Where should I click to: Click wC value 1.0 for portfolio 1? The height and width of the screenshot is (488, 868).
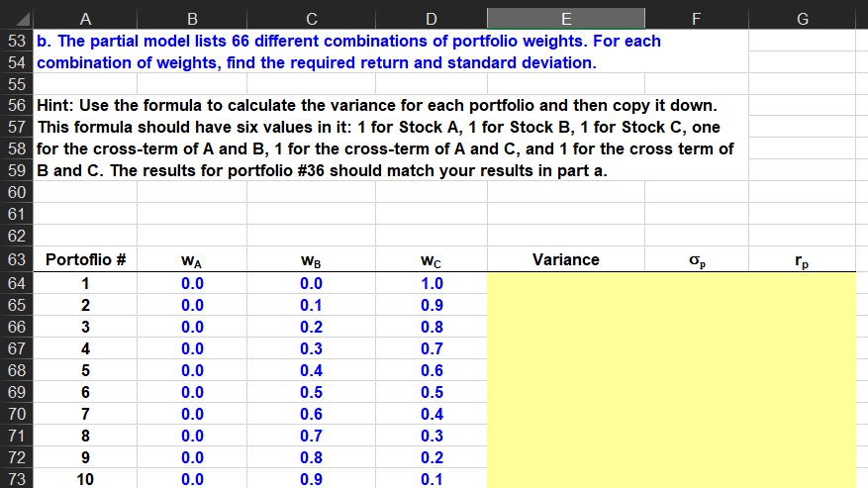[x=432, y=283]
